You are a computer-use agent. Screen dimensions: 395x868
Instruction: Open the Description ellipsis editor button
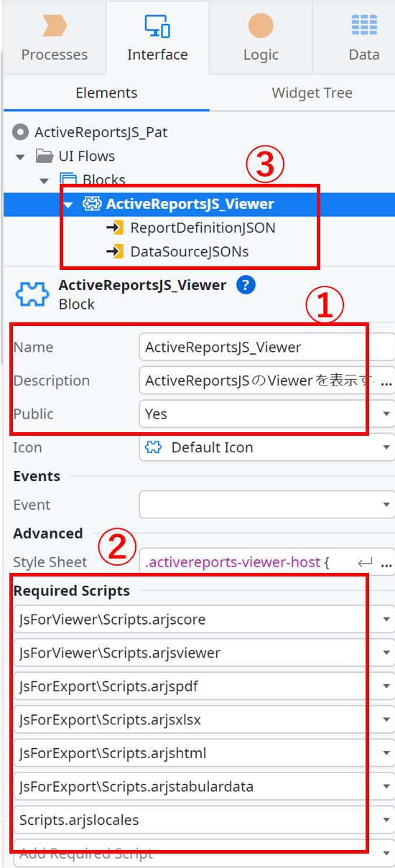point(386,381)
